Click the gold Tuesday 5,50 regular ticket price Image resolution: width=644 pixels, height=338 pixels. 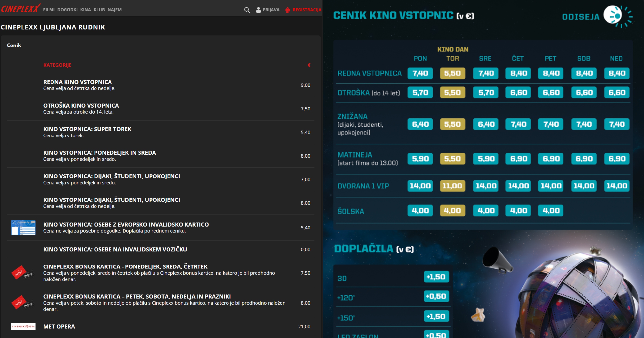coord(452,73)
